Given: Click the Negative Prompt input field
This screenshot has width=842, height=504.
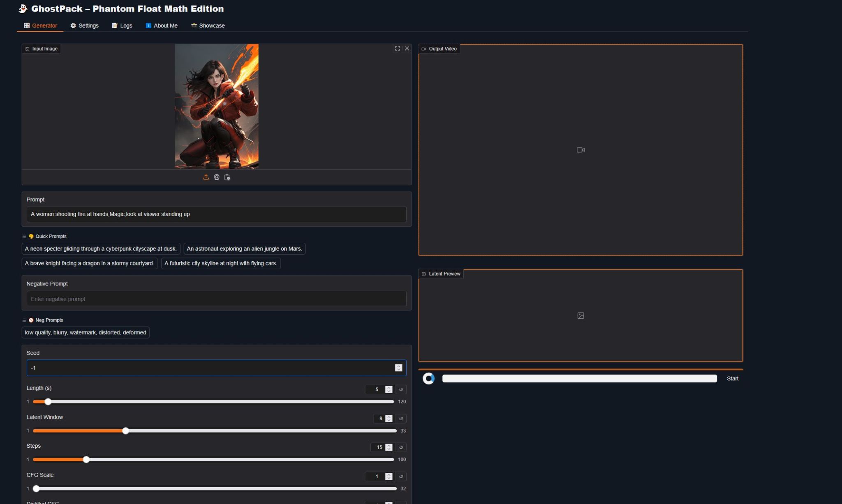Looking at the screenshot, I should click(x=216, y=299).
